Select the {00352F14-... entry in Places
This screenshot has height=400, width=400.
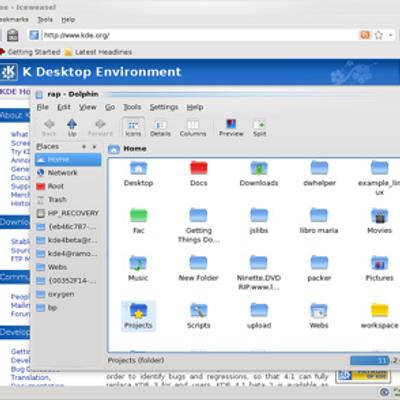(68, 281)
